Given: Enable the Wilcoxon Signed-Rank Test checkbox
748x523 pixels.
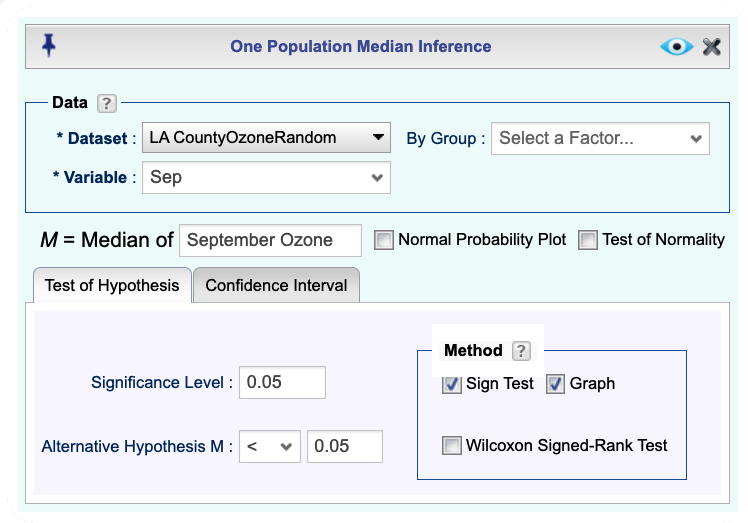Looking at the screenshot, I should pyautogui.click(x=452, y=446).
